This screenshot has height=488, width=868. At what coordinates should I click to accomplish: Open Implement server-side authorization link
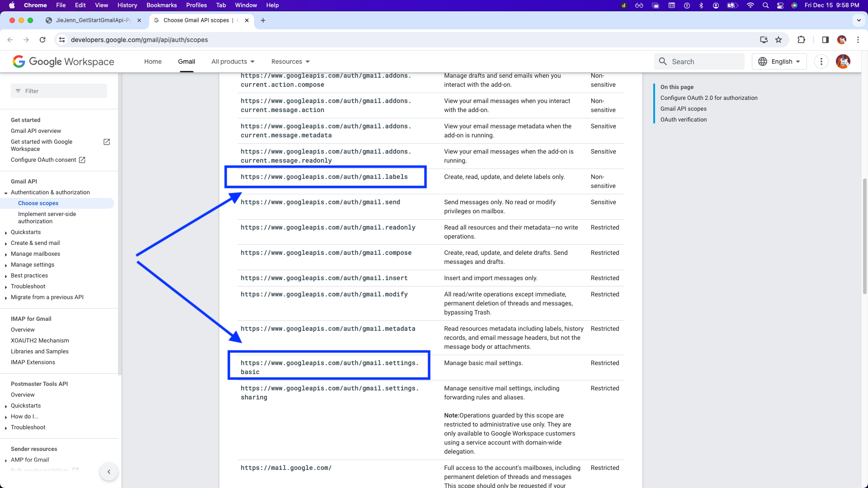47,218
